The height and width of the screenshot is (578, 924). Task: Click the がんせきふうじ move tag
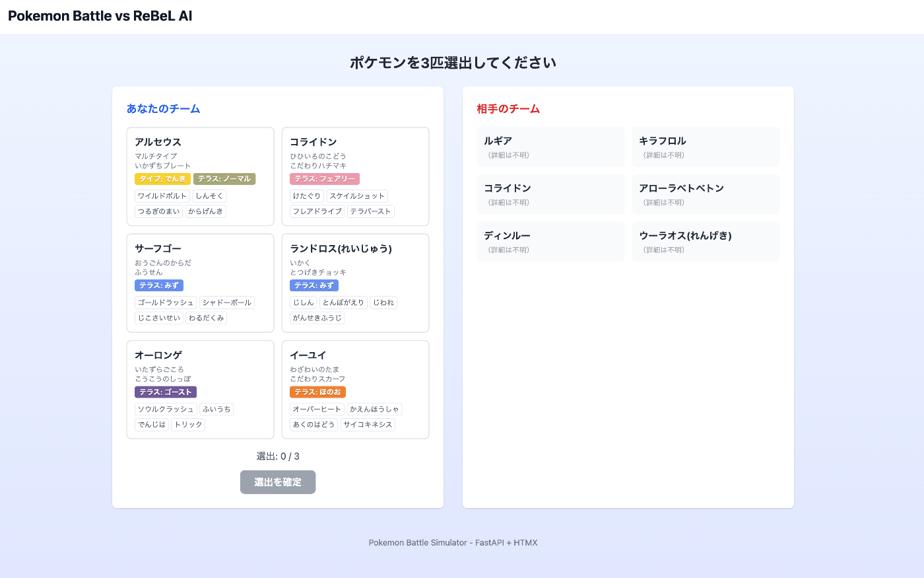coord(317,318)
